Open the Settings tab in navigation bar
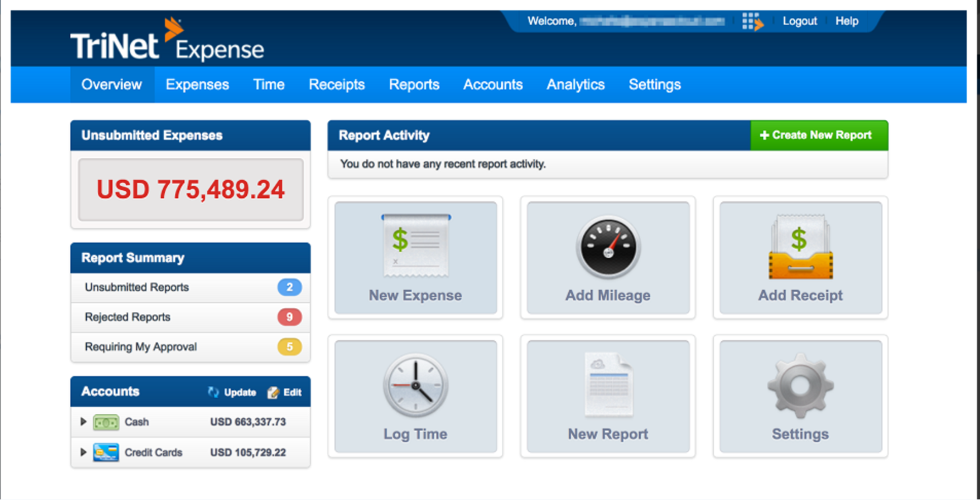 (x=655, y=85)
